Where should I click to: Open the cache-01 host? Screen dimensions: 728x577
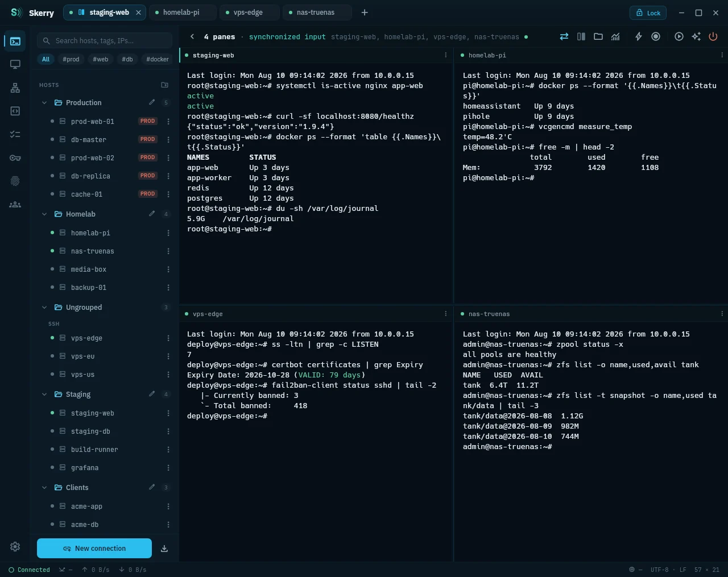tap(105, 194)
